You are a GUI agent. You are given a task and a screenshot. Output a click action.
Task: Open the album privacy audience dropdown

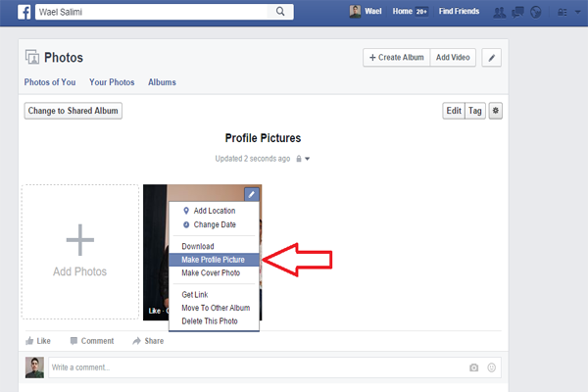pos(303,159)
